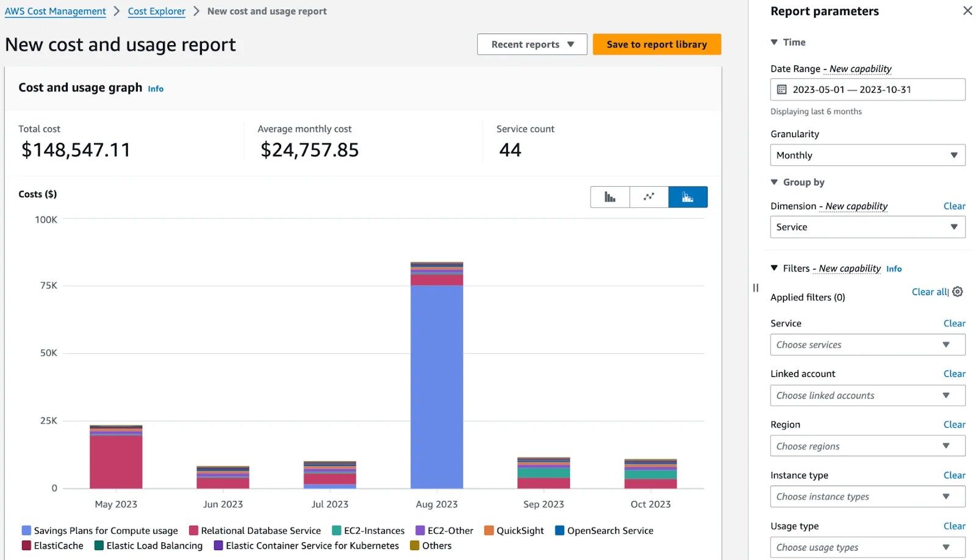976x560 pixels.
Task: Open the Granularity Monthly dropdown
Action: point(867,155)
